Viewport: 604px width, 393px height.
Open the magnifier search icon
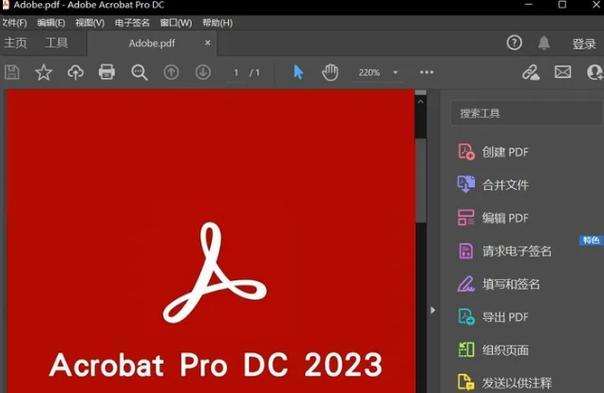pyautogui.click(x=139, y=72)
